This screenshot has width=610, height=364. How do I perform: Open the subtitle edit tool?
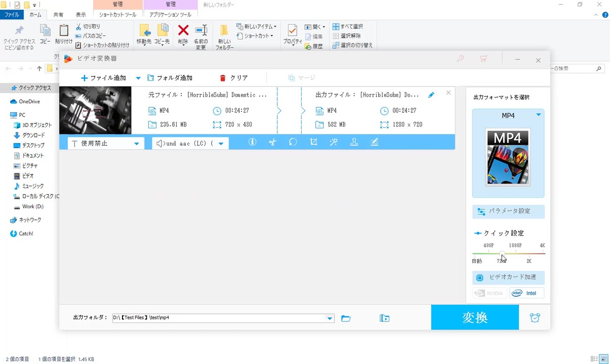[375, 143]
